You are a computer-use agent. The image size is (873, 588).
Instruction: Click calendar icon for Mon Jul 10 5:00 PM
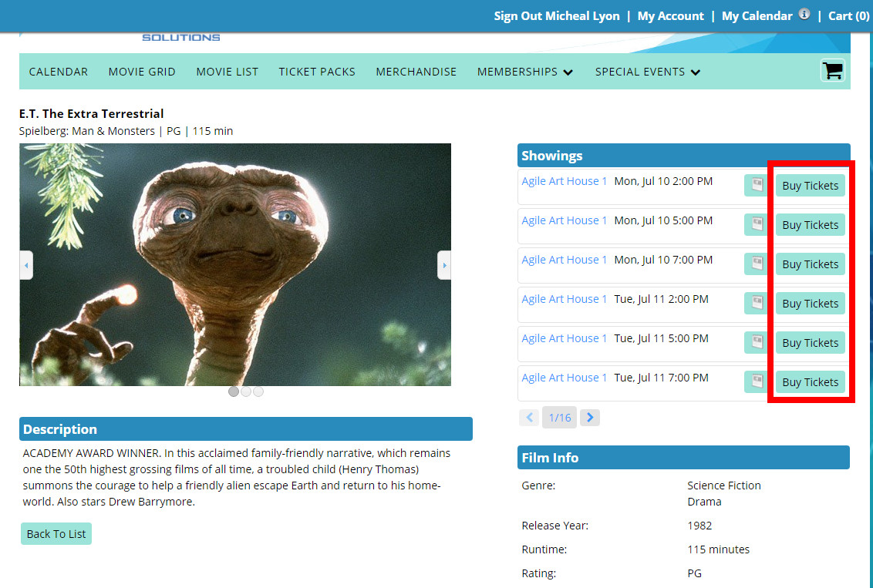pos(756,224)
